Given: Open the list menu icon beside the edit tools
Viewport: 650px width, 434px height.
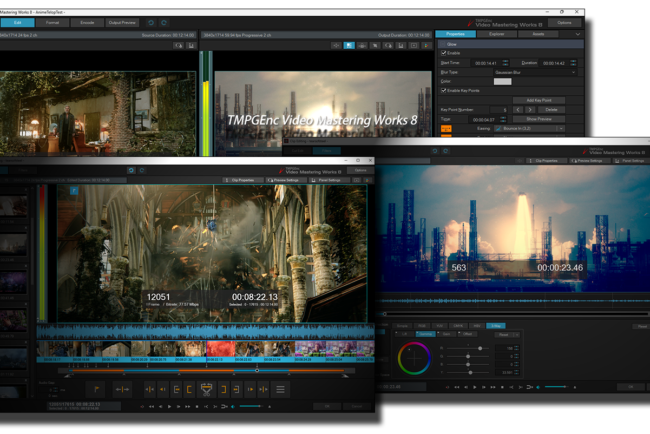Looking at the screenshot, I should [x=280, y=388].
